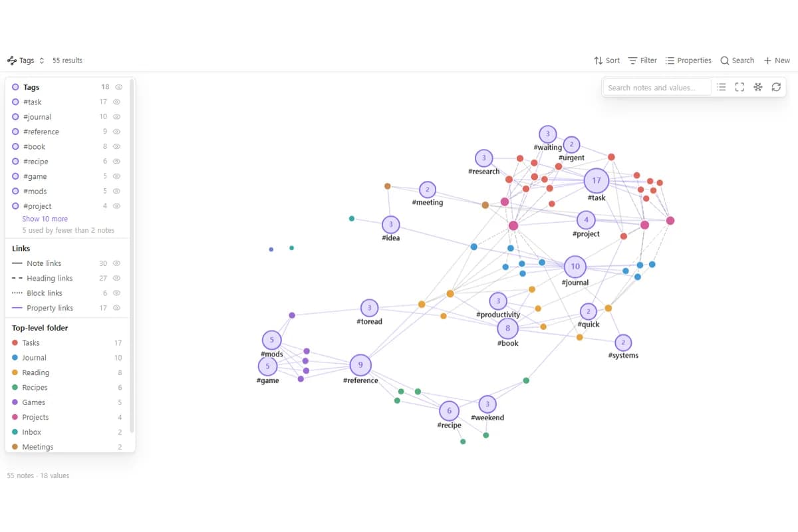Select the #waiting node in graph

pyautogui.click(x=547, y=134)
